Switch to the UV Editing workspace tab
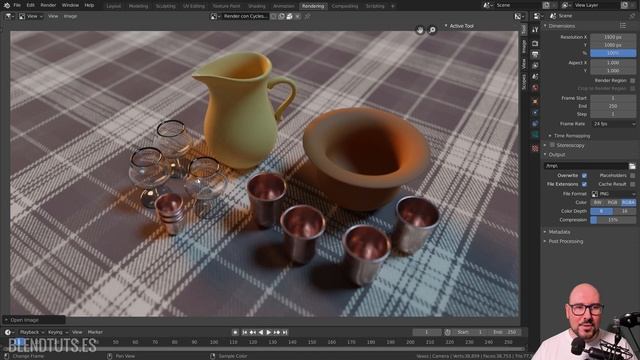The width and height of the screenshot is (640, 360). 194,6
